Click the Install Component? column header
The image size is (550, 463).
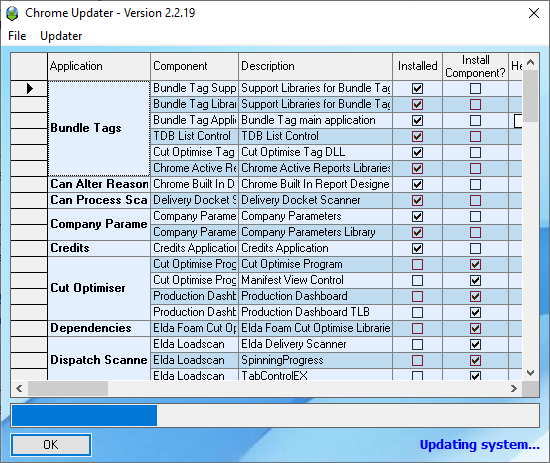475,66
